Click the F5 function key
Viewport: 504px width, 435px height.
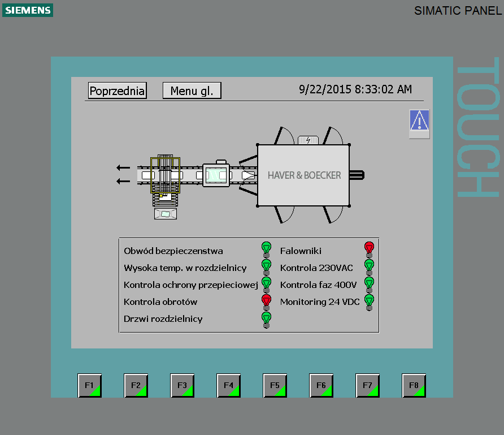tap(275, 385)
